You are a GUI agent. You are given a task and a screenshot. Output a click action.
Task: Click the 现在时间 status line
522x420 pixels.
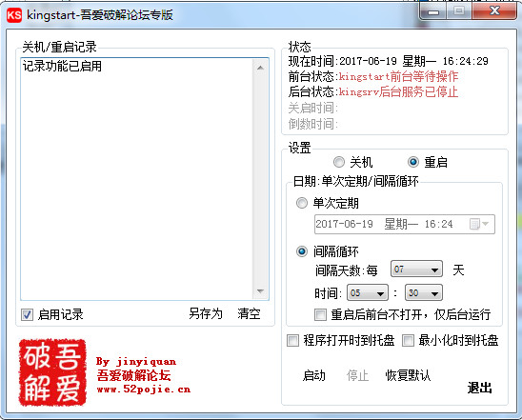[x=389, y=61]
